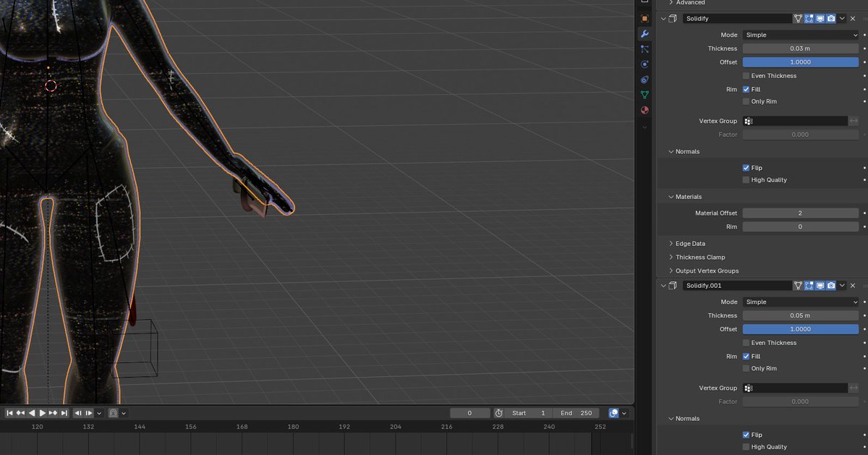Open Mode dropdown of Solidify.001 modifier
The height and width of the screenshot is (455, 868).
(x=800, y=302)
